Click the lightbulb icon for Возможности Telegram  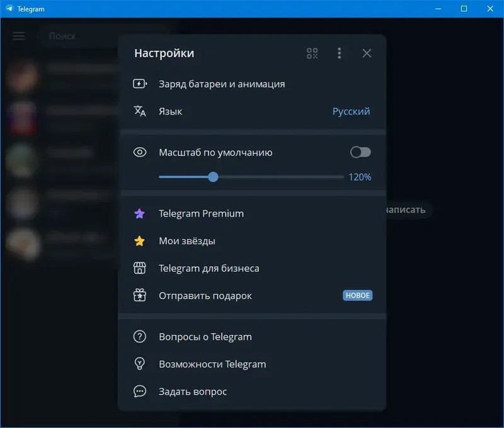tap(139, 364)
